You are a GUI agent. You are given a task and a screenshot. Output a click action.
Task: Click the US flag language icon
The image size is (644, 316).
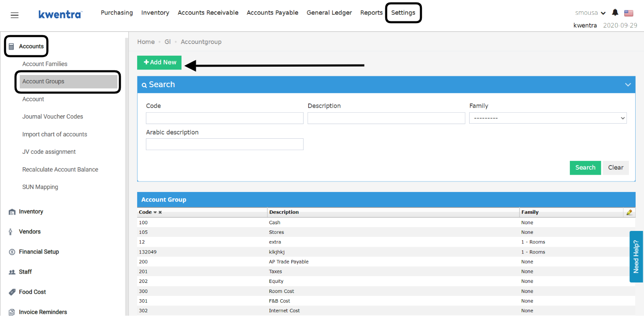pyautogui.click(x=628, y=13)
